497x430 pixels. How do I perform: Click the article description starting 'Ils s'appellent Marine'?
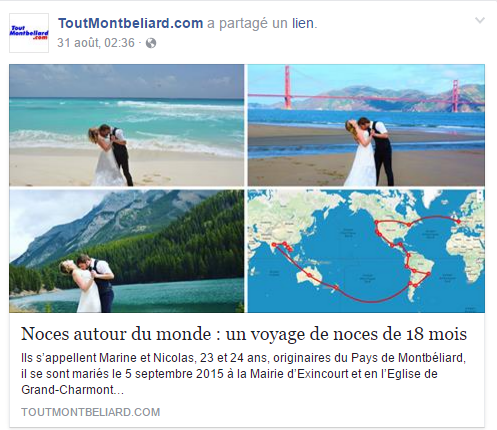click(244, 374)
